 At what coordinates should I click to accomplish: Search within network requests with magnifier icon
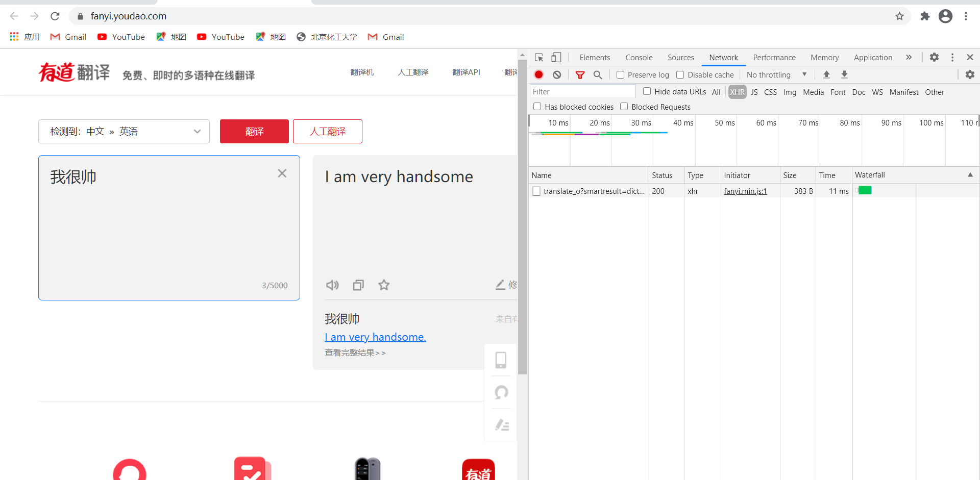(x=598, y=74)
